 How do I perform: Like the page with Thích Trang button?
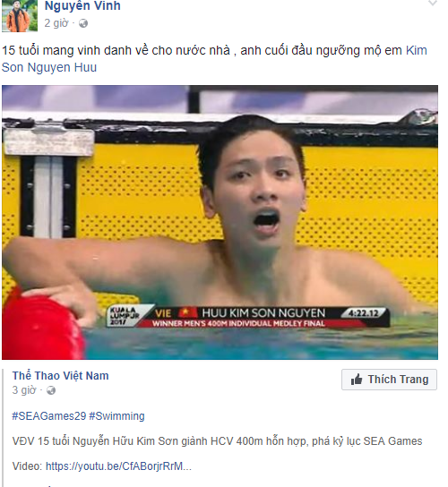coord(389,380)
